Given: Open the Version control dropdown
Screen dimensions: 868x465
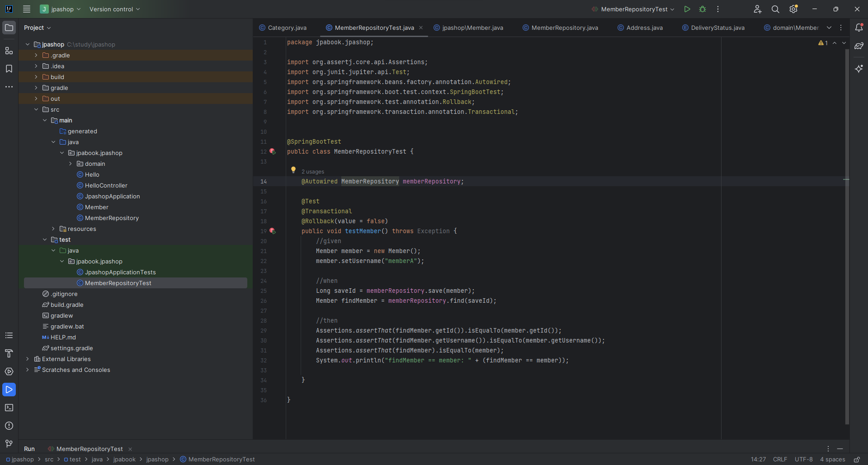Looking at the screenshot, I should pyautogui.click(x=115, y=9).
